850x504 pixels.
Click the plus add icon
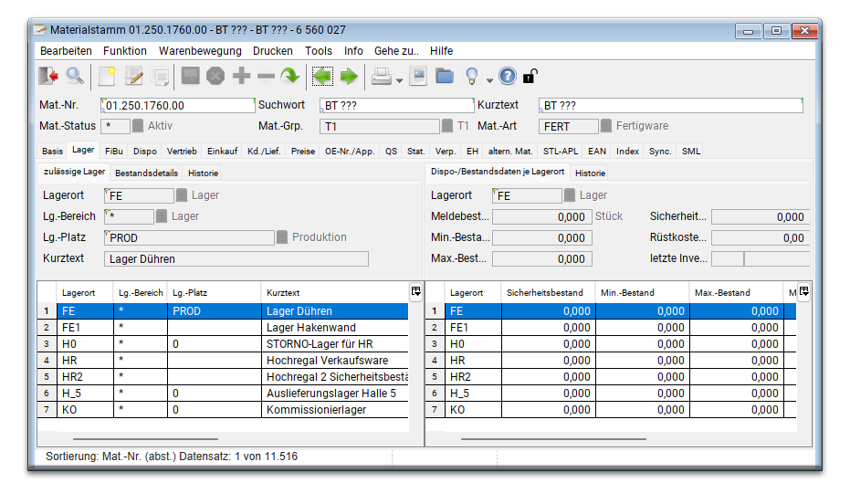[x=241, y=77]
